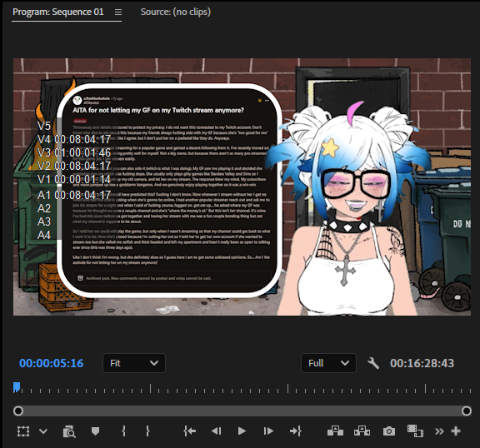Open the Fit zoom level dropdown

[x=134, y=363]
